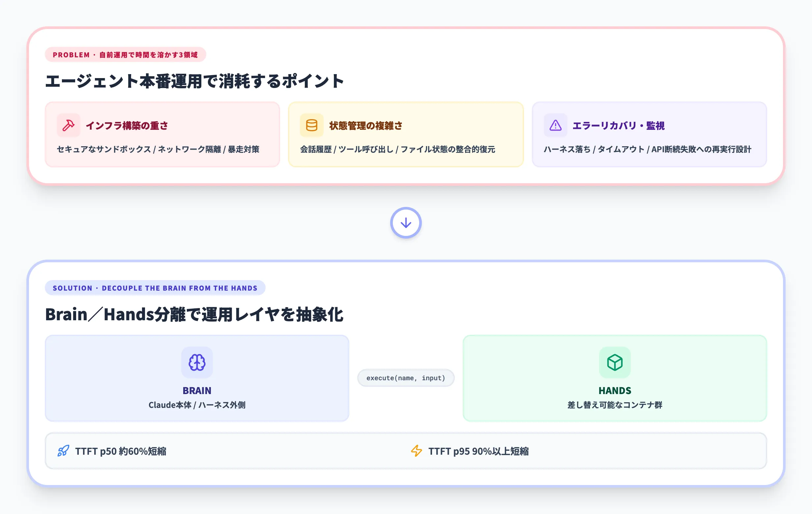
Task: Click the circular down arrow between sections
Action: [x=406, y=223]
